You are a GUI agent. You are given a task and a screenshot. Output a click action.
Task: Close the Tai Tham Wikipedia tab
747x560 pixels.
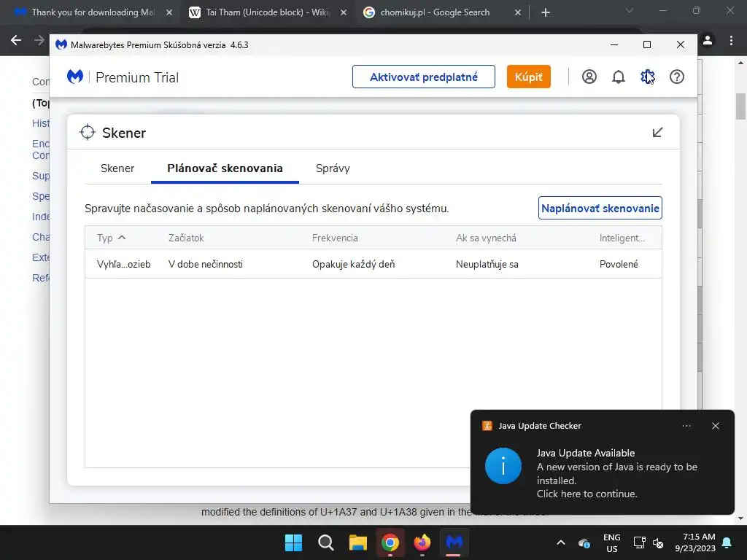coord(344,12)
